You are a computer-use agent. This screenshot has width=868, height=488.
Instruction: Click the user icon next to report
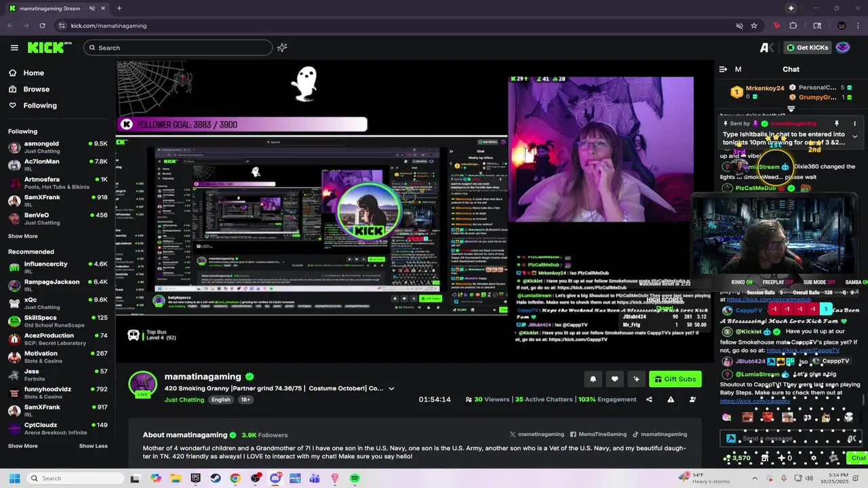692,399
